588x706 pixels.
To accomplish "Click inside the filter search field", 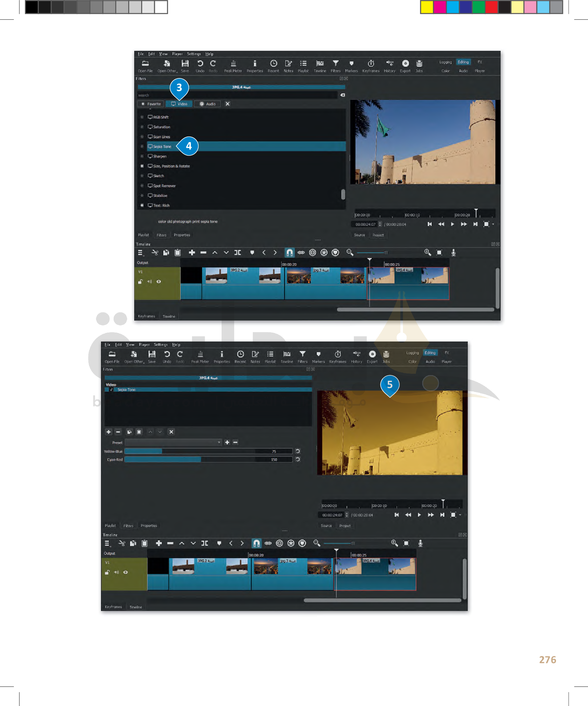I will pyautogui.click(x=235, y=95).
